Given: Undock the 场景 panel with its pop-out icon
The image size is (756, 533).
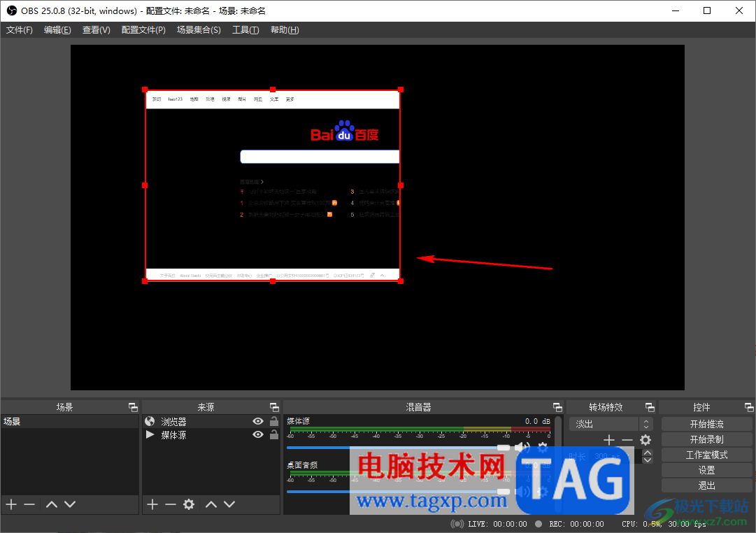Looking at the screenshot, I should (x=133, y=407).
